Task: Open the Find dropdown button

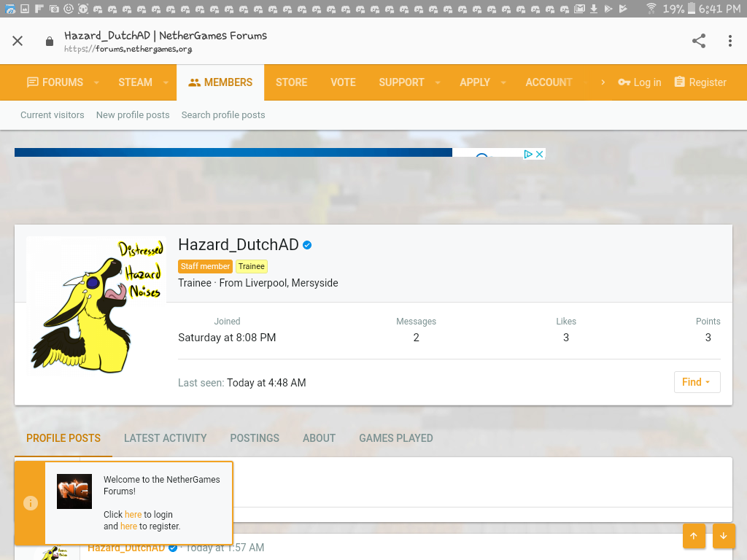Action: click(697, 382)
